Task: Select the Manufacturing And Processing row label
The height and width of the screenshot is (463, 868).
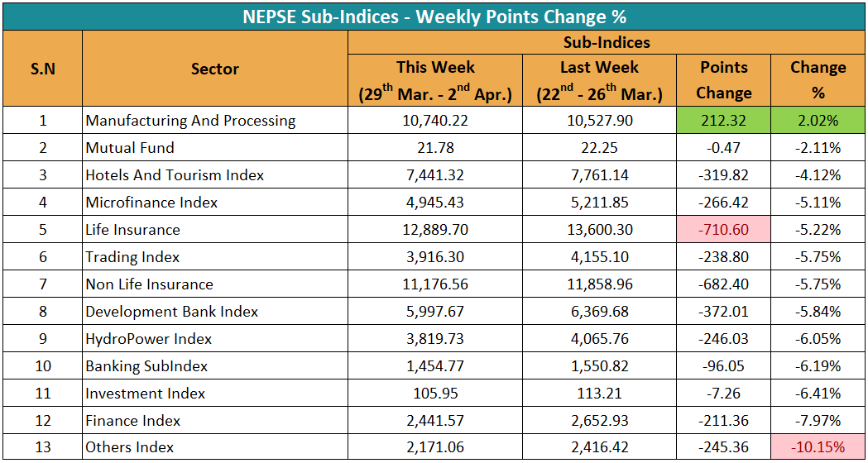Action: pos(190,121)
